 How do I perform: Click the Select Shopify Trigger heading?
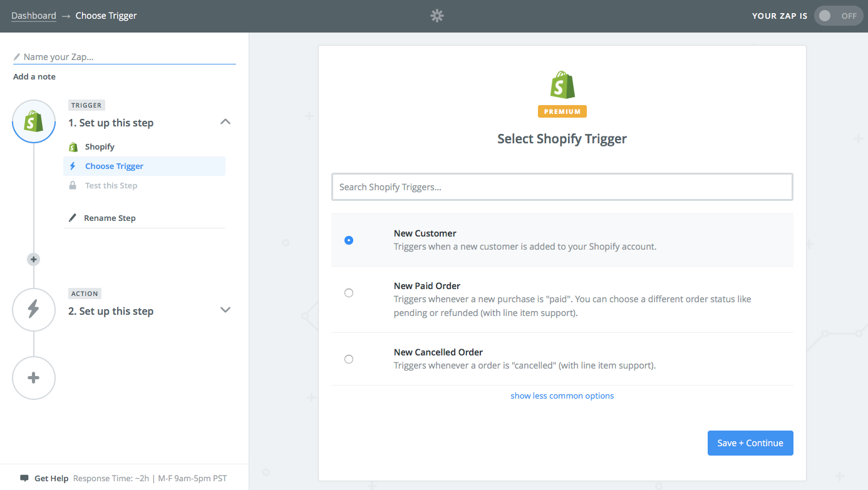coord(562,139)
